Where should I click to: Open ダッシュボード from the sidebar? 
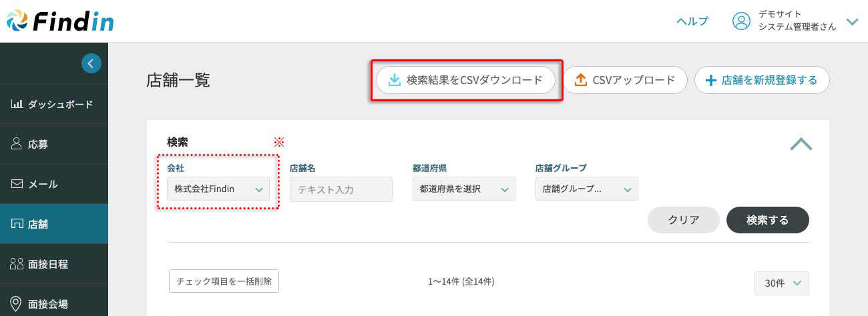53,104
